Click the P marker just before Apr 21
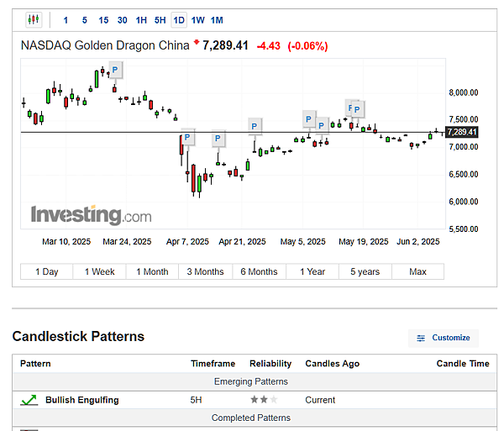The height and width of the screenshot is (431, 504). pos(218,139)
